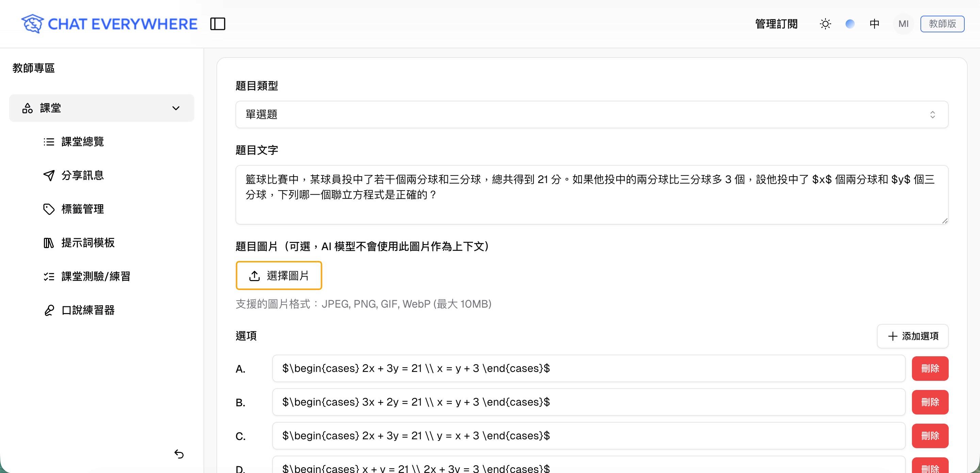The width and height of the screenshot is (980, 473).
Task: Open 標籤管理 tag icon
Action: [49, 209]
